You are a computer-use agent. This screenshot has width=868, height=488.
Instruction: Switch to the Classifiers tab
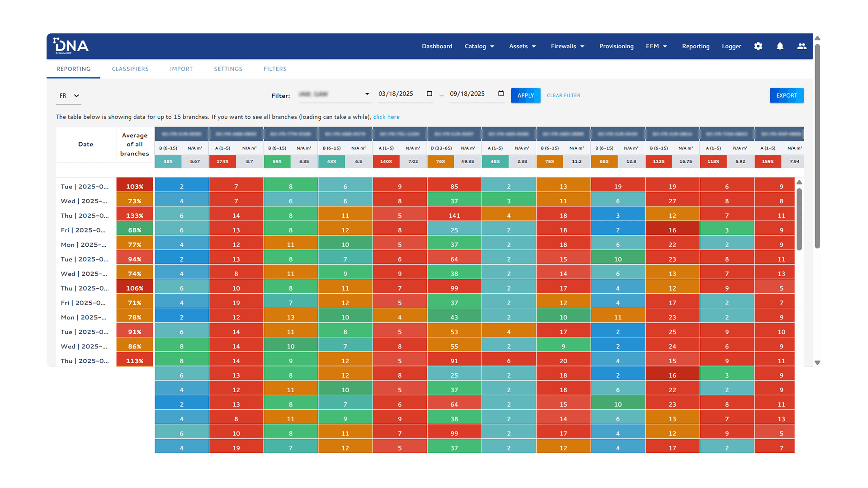coord(130,69)
